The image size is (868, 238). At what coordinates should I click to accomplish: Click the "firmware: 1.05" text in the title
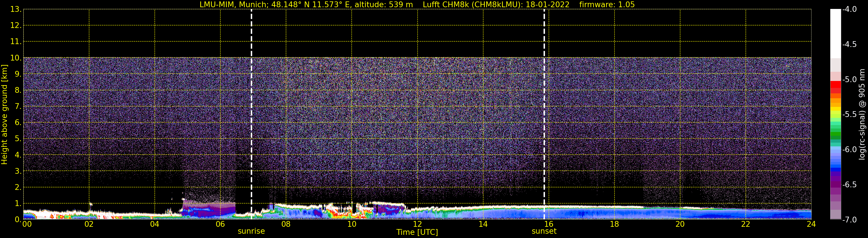tap(607, 5)
